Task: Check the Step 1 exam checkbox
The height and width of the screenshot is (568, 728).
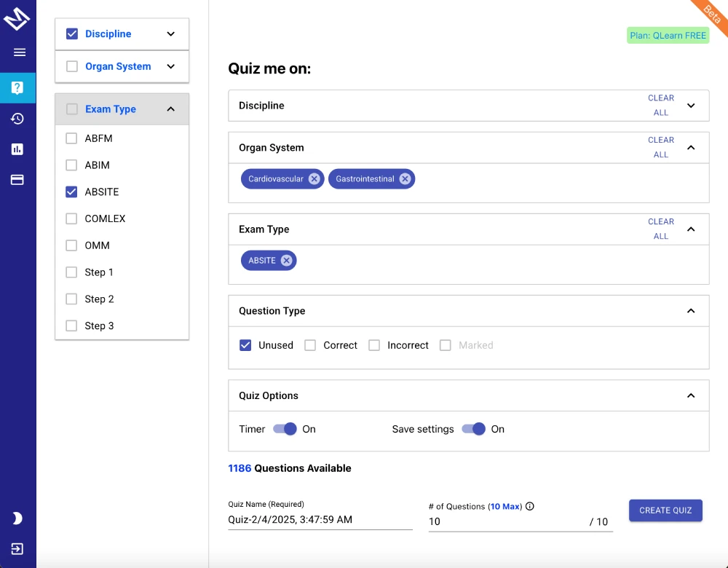Action: pyautogui.click(x=71, y=272)
